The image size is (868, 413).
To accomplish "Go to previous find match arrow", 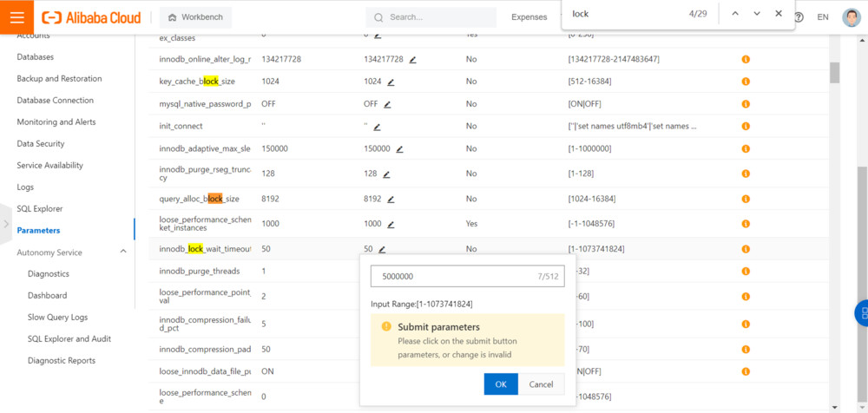I will click(x=735, y=14).
